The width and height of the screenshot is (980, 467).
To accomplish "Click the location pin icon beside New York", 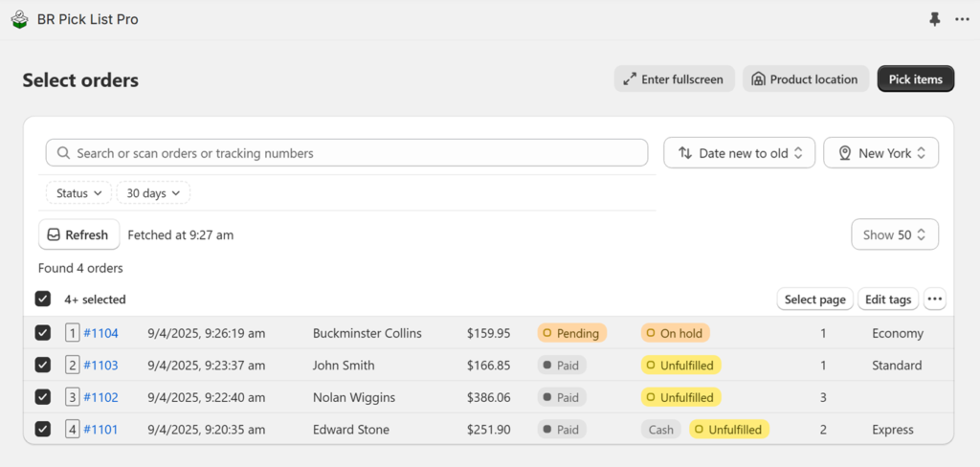I will 845,153.
